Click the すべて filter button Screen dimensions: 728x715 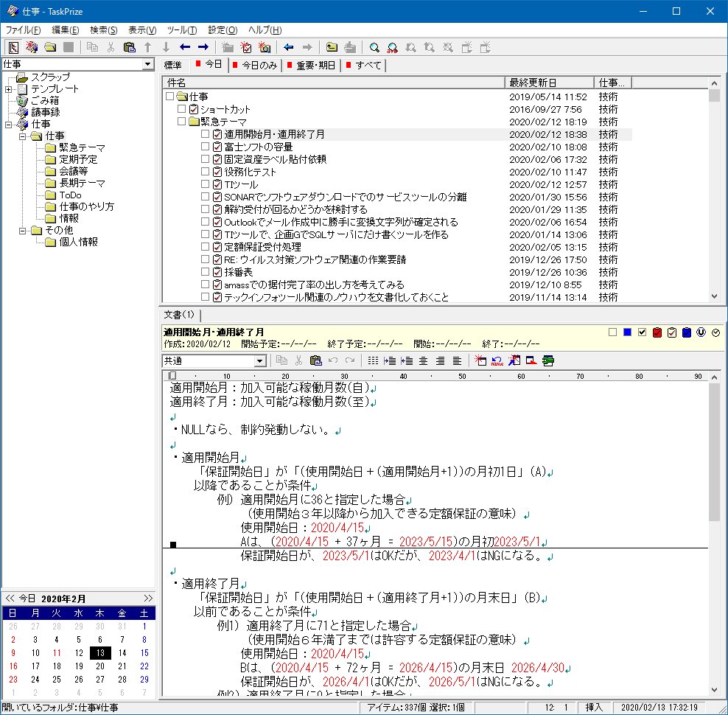pos(363,65)
